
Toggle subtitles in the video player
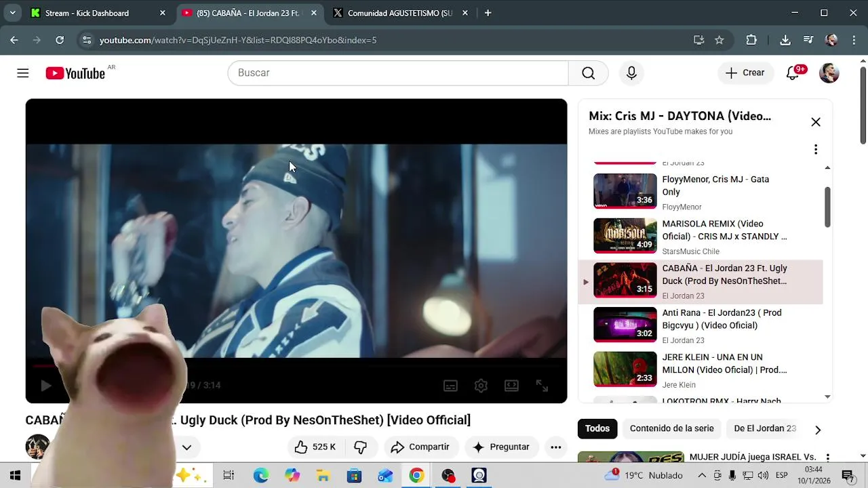[450, 386]
